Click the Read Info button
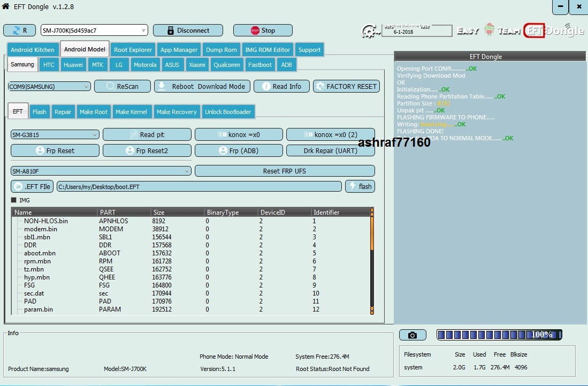Screen dimensions: 588x386 [281, 86]
